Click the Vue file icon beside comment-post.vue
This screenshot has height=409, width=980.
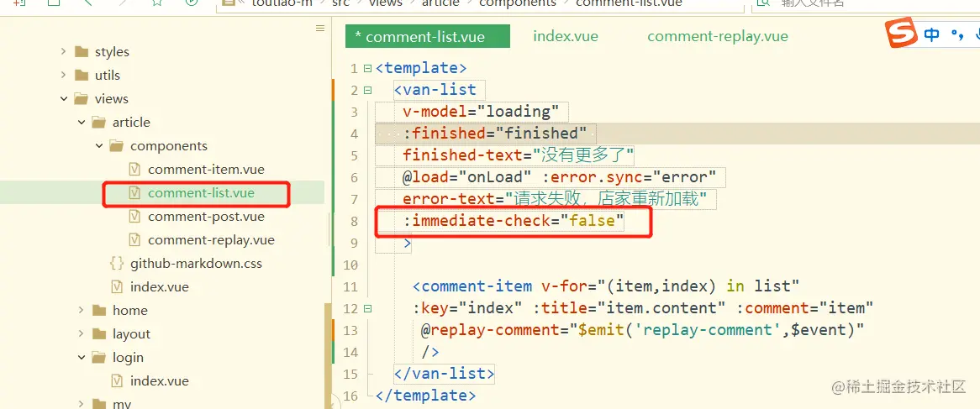134,217
